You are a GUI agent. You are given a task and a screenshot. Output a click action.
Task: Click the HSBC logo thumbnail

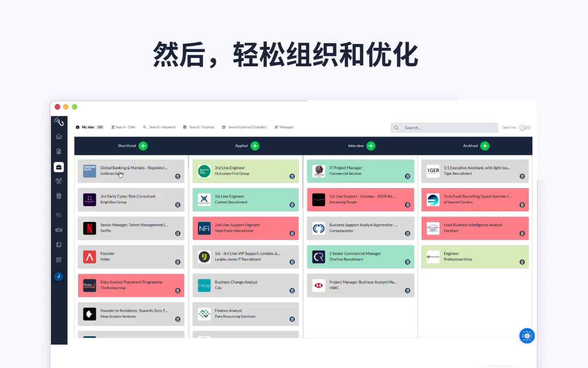tap(319, 285)
